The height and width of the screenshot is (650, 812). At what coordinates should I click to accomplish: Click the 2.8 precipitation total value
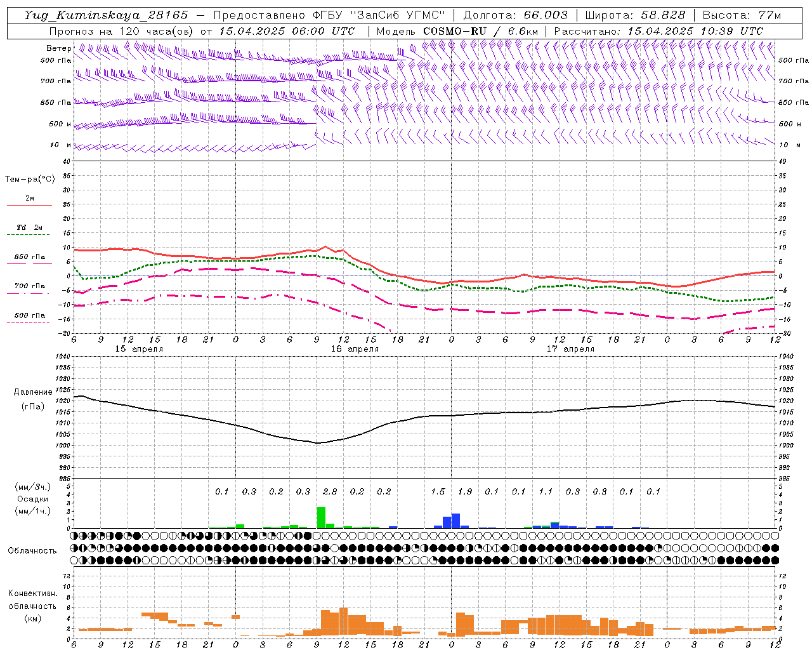(330, 491)
